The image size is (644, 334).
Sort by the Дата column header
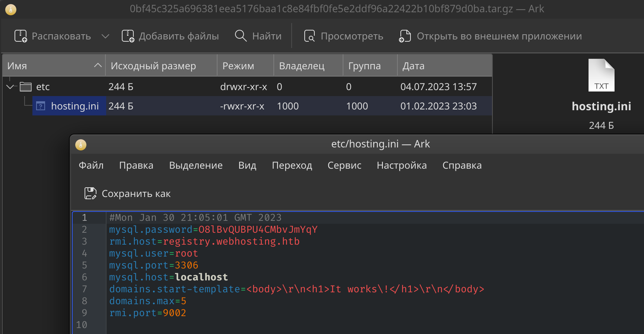click(x=445, y=66)
